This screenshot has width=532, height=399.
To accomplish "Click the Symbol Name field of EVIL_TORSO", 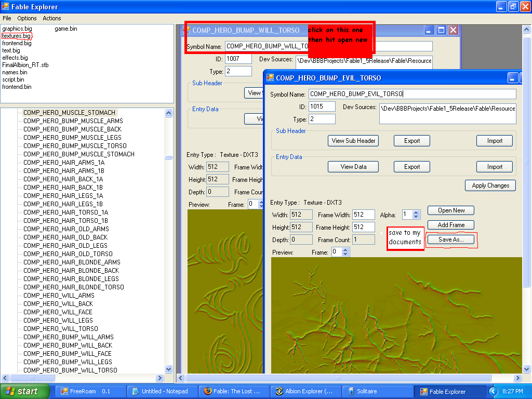I will (412, 94).
